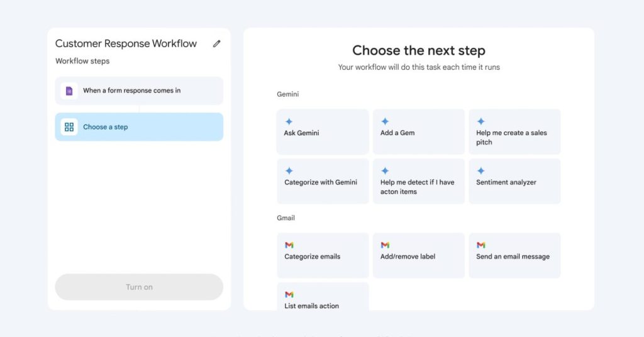Choose the Add a Gem step
Image resolution: width=644 pixels, height=337 pixels.
pos(418,132)
